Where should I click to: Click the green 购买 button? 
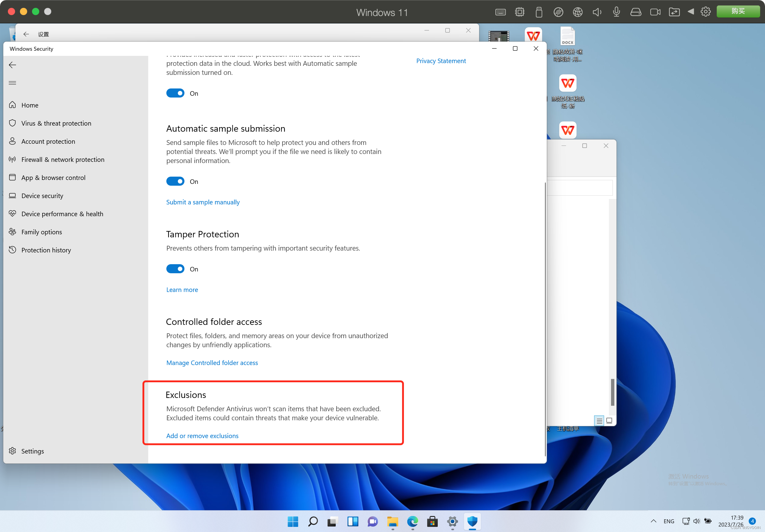coord(738,11)
